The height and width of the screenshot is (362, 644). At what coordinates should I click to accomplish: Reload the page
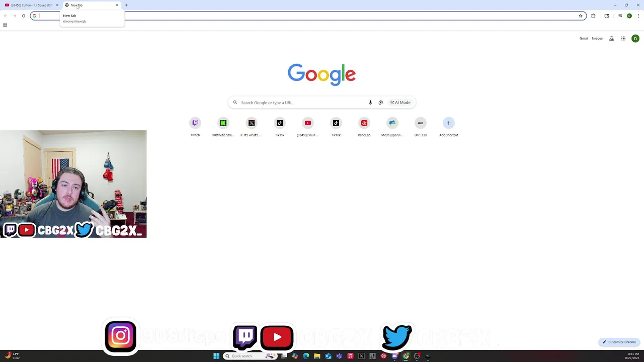(23, 16)
